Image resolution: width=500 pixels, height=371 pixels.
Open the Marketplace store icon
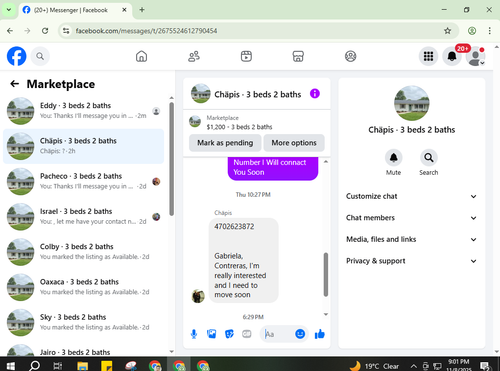click(x=298, y=56)
